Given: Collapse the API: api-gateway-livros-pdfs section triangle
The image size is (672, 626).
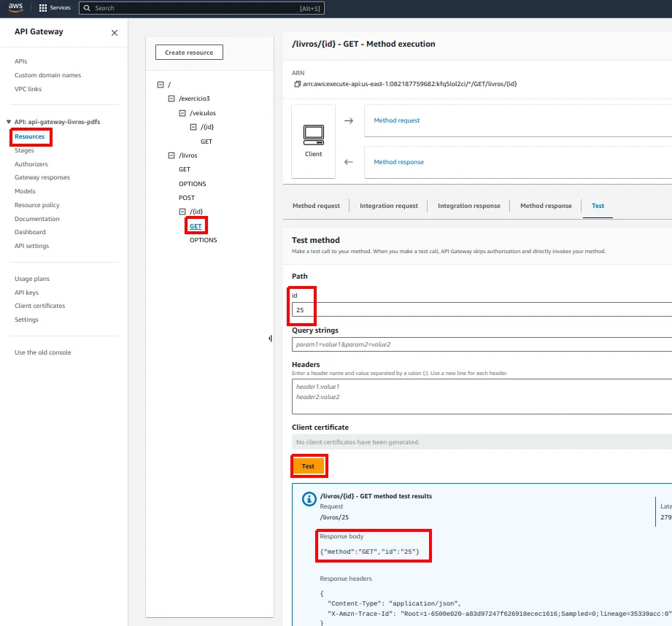Looking at the screenshot, I should click(9, 122).
